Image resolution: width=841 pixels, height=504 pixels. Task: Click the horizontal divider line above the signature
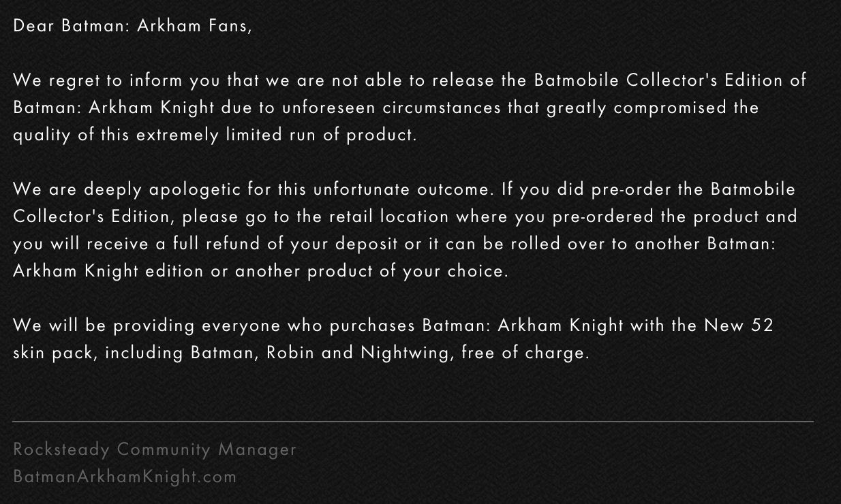pos(413,422)
